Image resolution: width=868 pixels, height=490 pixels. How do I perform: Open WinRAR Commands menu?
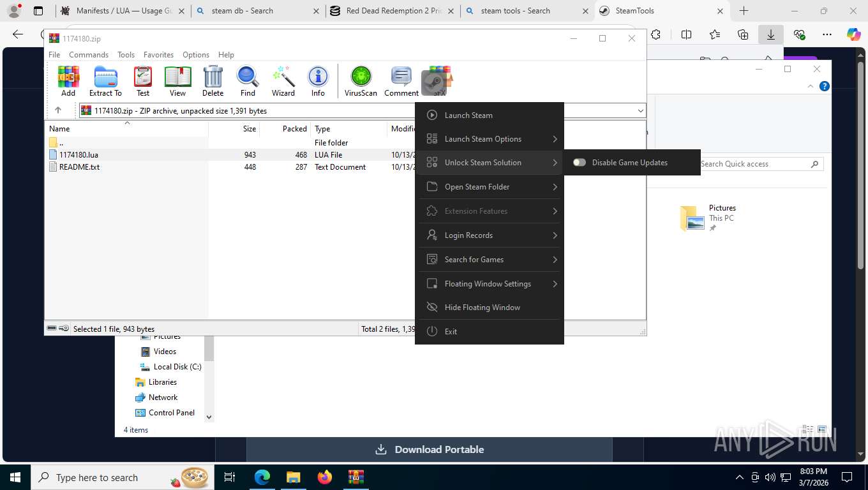click(89, 55)
